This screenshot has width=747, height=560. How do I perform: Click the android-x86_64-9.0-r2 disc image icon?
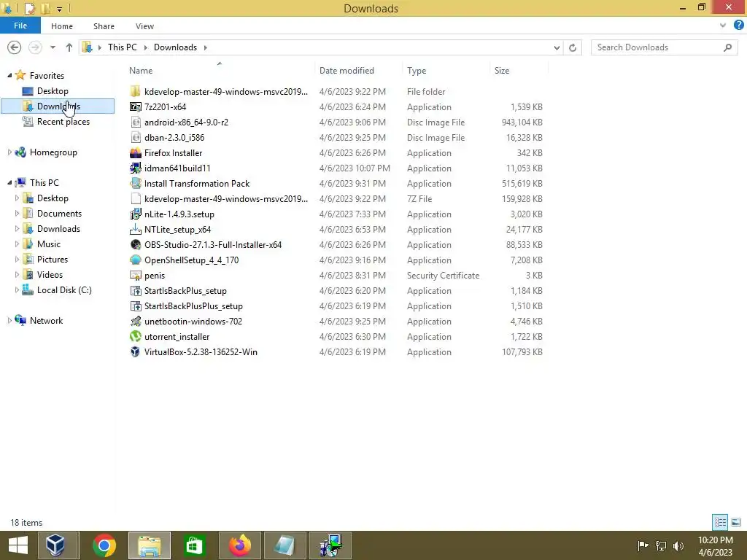pos(135,122)
